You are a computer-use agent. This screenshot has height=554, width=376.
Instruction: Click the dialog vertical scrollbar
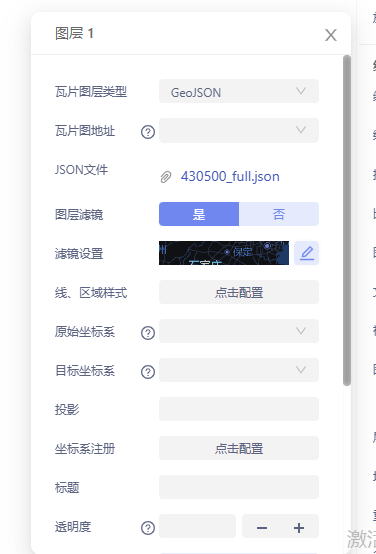coord(347,220)
